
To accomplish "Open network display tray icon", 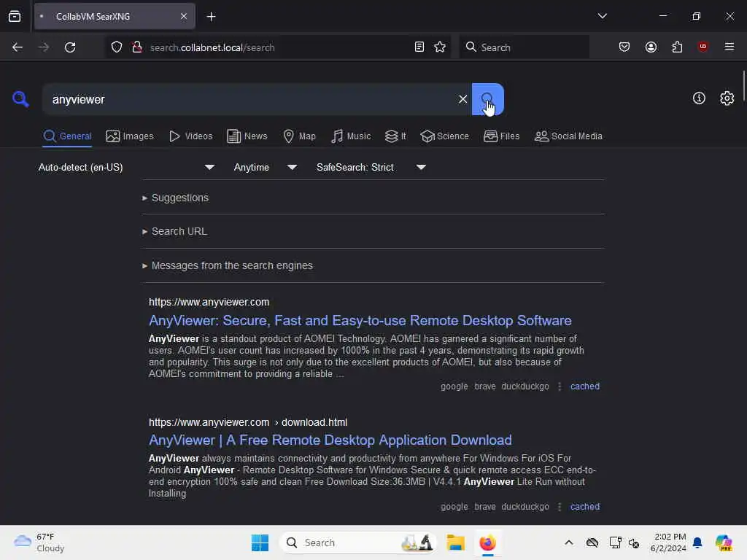I will (615, 542).
